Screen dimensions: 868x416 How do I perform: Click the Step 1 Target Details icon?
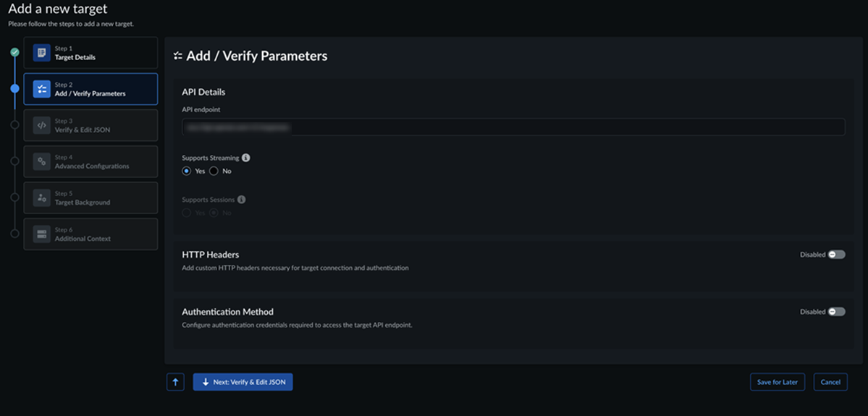[x=42, y=53]
